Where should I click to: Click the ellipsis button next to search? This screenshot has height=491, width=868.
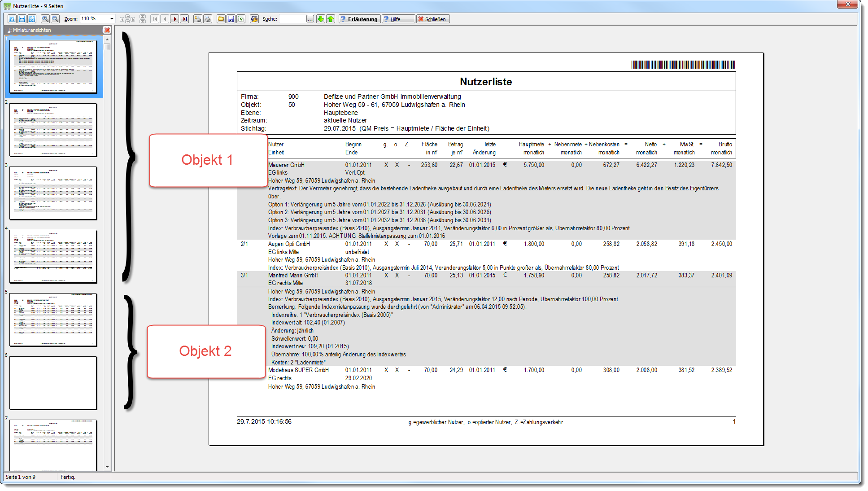click(310, 19)
